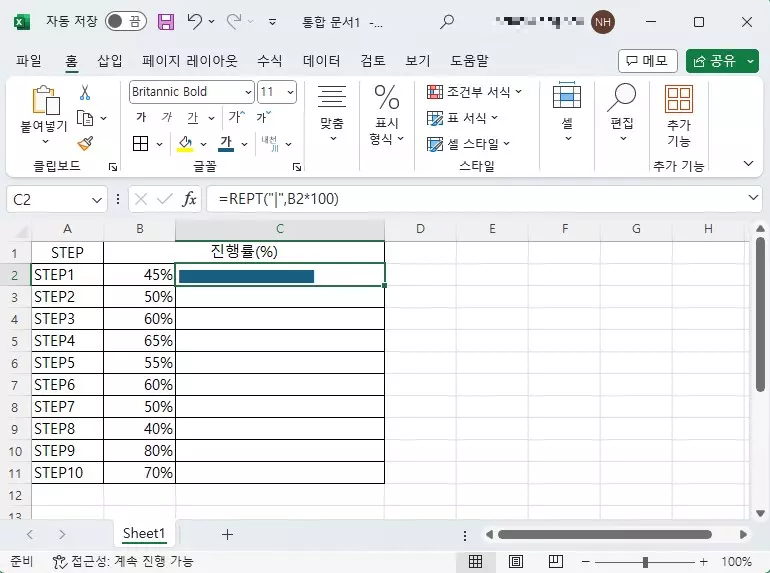
Task: Switch to the Data tab
Action: tap(322, 61)
